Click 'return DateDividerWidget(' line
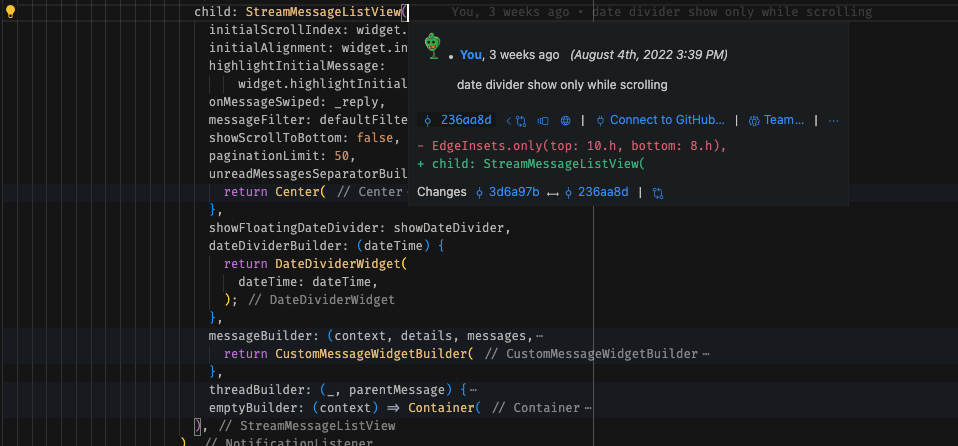The image size is (958, 446). [315, 264]
